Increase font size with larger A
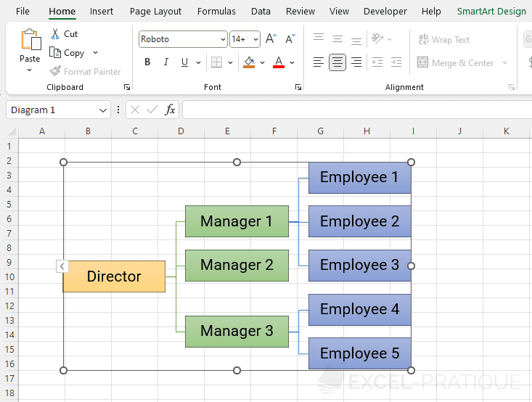This screenshot has width=532, height=402. [271, 38]
